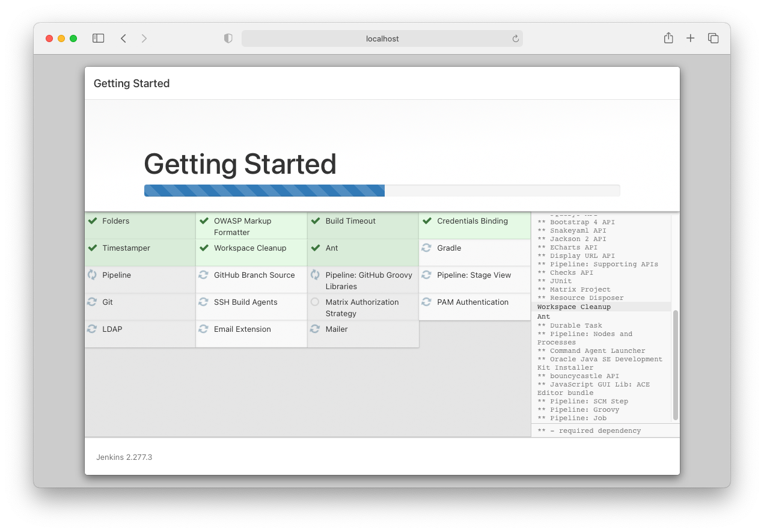The width and height of the screenshot is (764, 532).
Task: Select Workspace Cleanup in the install log
Action: [x=573, y=307]
